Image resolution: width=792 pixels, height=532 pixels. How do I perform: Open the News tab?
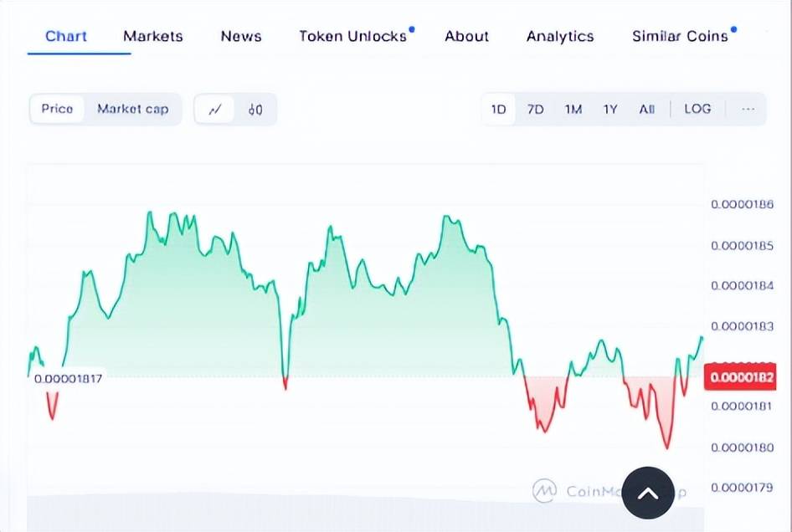(x=241, y=36)
